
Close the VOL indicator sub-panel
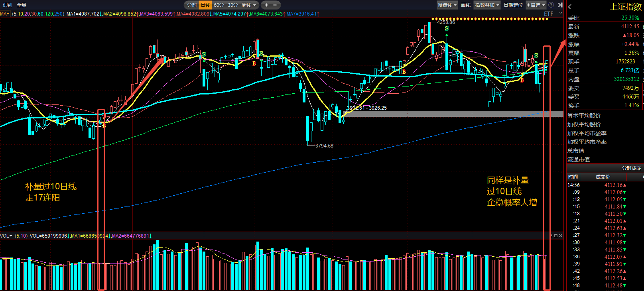click(x=561, y=236)
